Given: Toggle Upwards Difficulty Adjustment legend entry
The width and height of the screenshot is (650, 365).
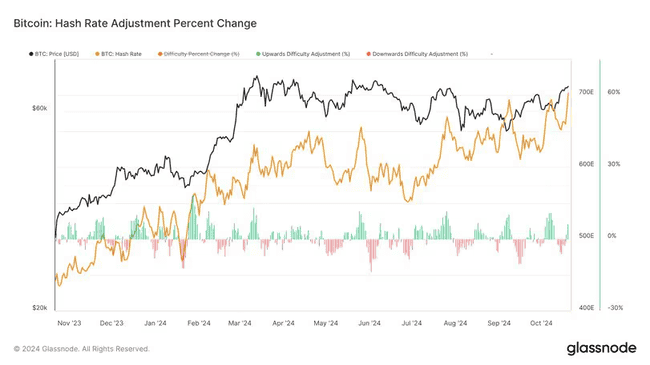Looking at the screenshot, I should 303,54.
